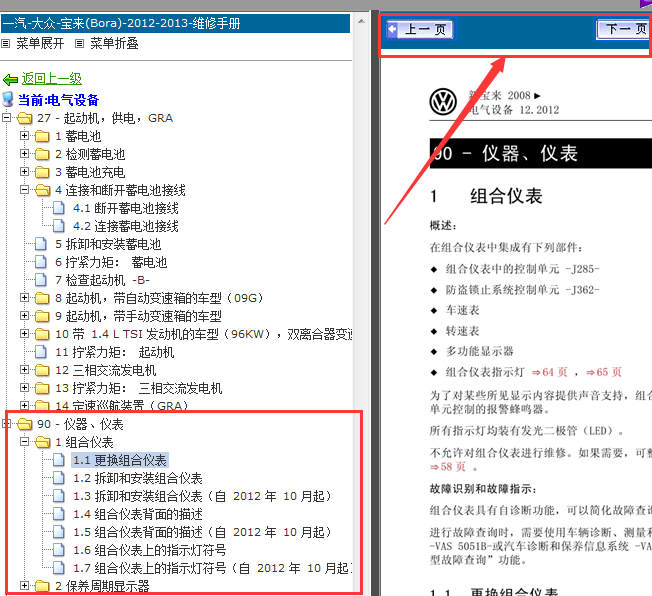Click folder icon of 12 三相交流发电机
This screenshot has width=652, height=596.
coord(42,370)
